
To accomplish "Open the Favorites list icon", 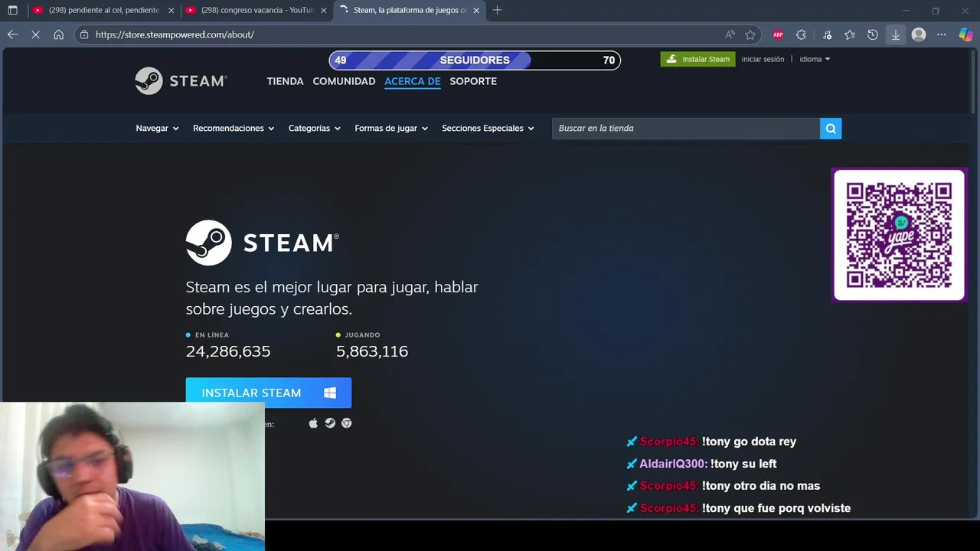I will pos(850,34).
